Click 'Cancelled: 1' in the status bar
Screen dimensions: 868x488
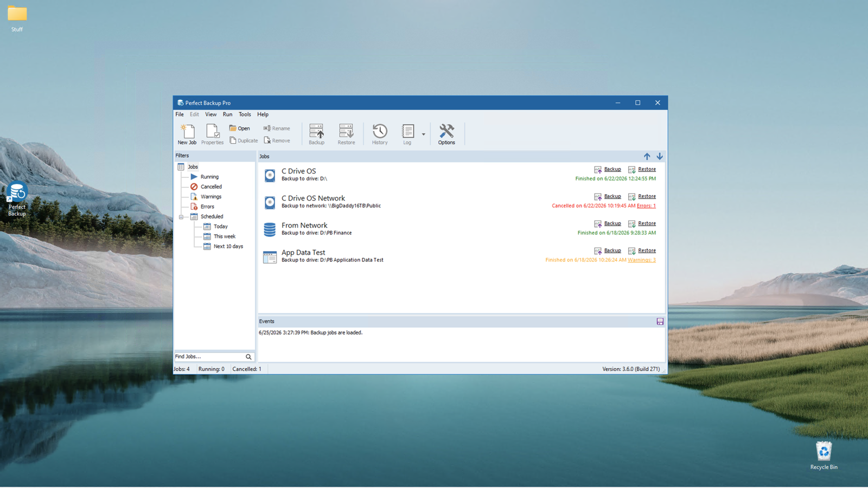pos(247,369)
